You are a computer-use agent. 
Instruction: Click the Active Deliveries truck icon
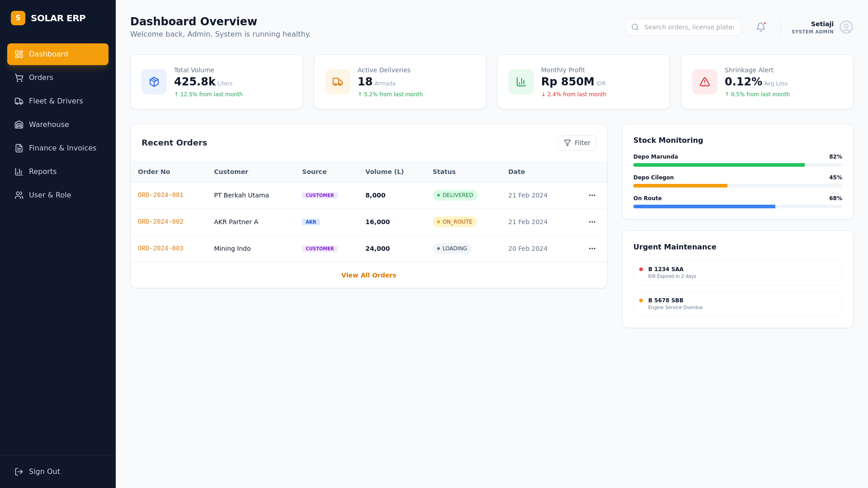[x=338, y=82]
